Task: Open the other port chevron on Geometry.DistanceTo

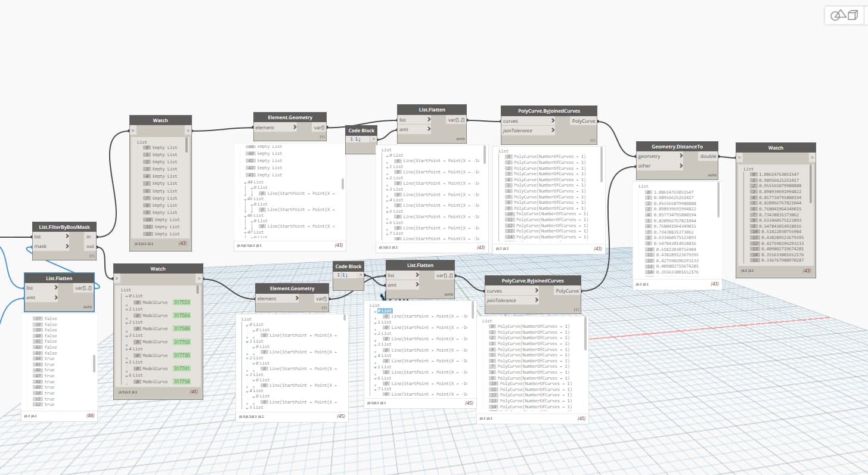Action: click(x=680, y=166)
